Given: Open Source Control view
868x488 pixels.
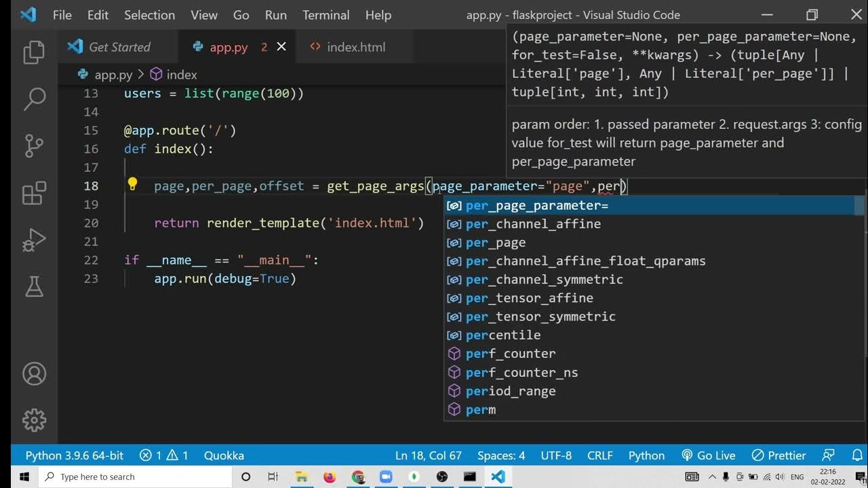Looking at the screenshot, I should pyautogui.click(x=34, y=146).
